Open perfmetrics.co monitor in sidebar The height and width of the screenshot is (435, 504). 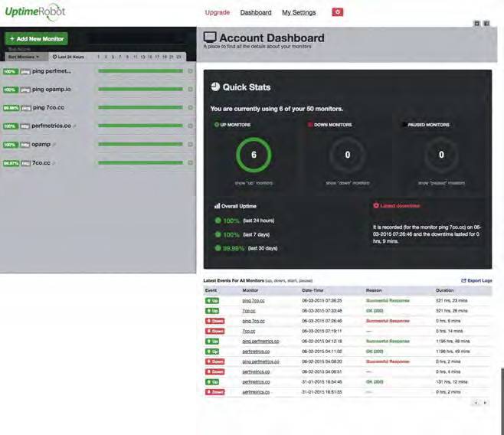coord(51,126)
